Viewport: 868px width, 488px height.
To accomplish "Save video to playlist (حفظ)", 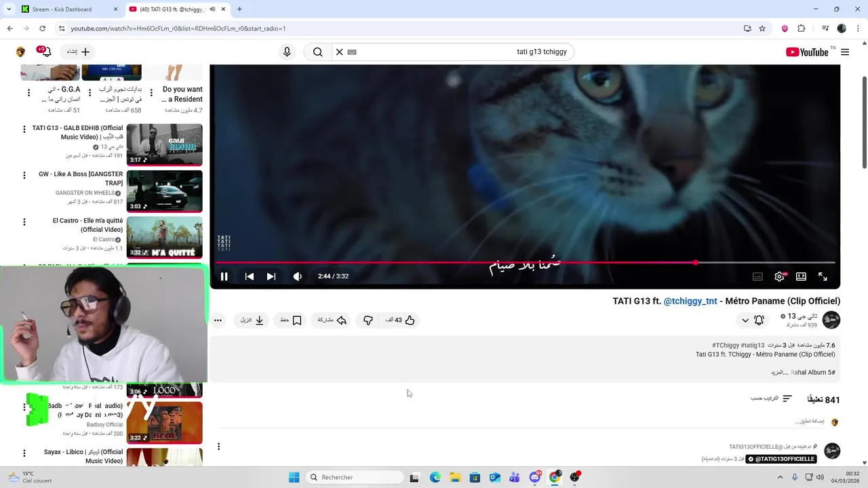I will [290, 320].
